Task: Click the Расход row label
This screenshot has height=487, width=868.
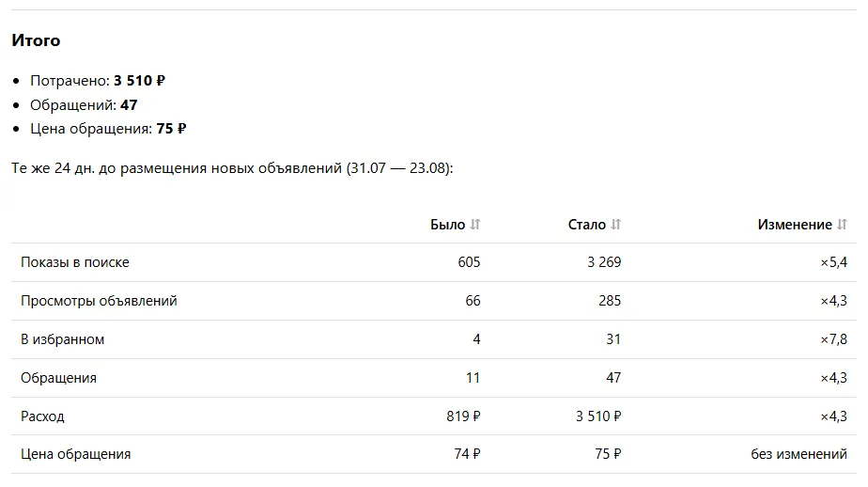Action: [x=42, y=416]
